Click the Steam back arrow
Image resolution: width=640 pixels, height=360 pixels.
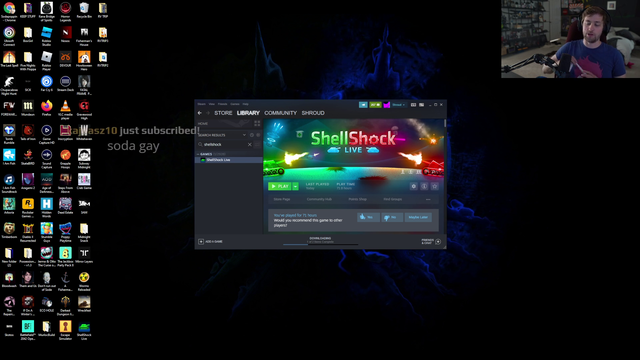200,113
